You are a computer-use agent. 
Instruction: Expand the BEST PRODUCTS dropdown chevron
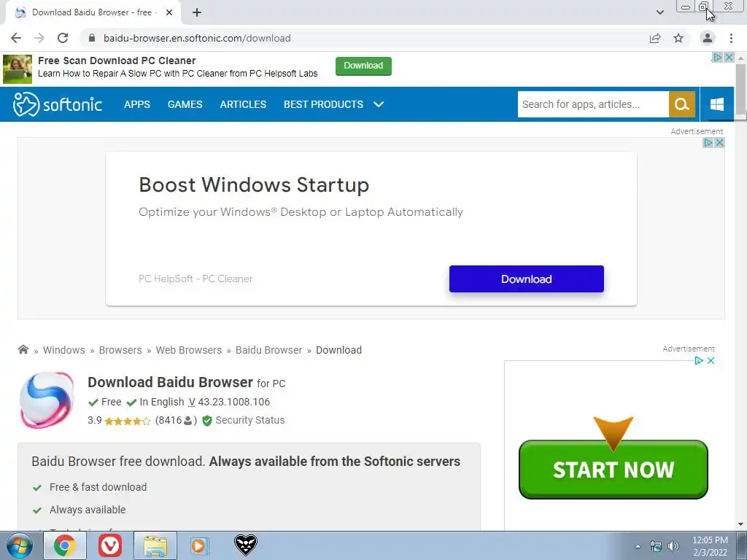(379, 104)
